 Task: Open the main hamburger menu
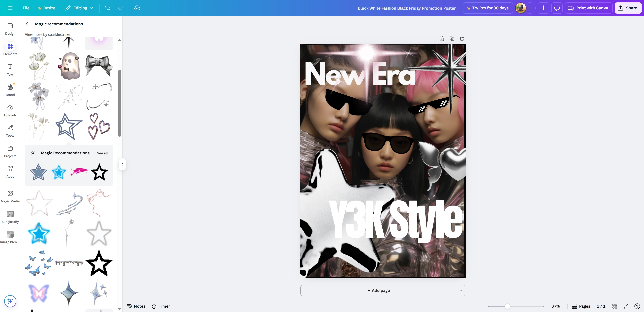pos(10,8)
